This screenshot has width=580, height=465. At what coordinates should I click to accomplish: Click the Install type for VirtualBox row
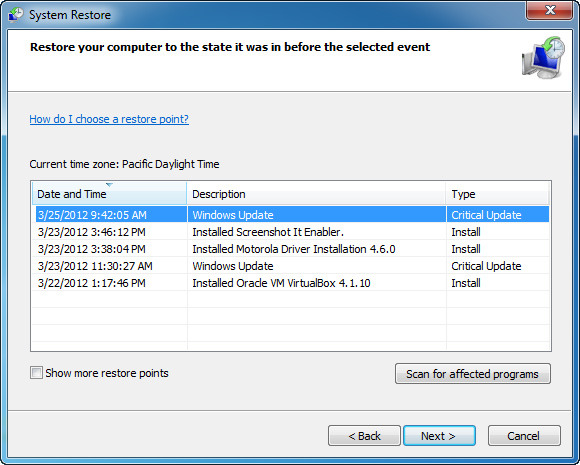tap(466, 283)
